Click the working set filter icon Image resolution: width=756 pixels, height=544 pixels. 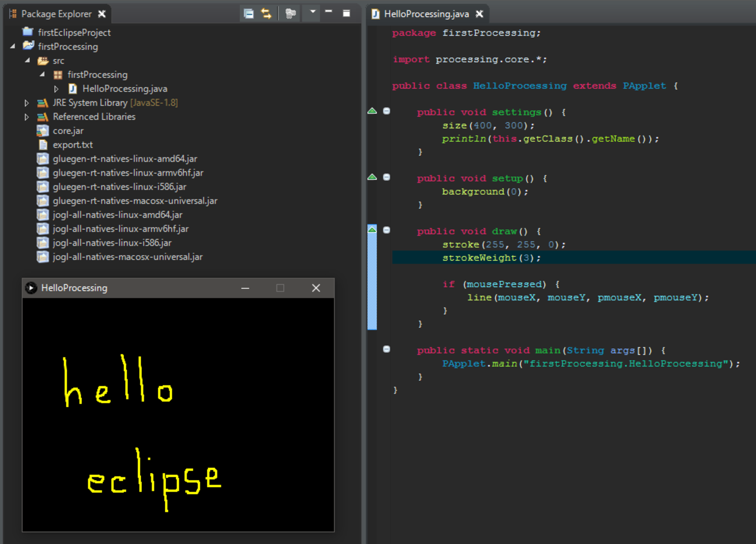coord(290,13)
